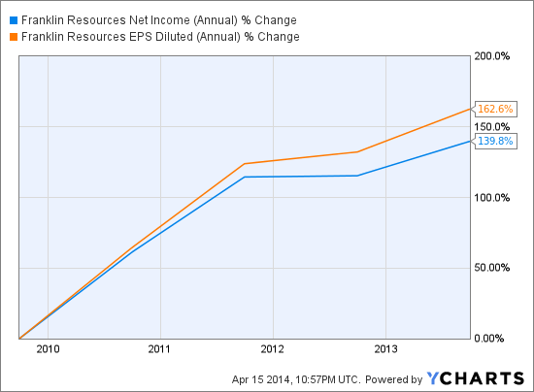The height and width of the screenshot is (392, 534).
Task: Click the 139.8% blue value callout
Action: pyautogui.click(x=495, y=141)
